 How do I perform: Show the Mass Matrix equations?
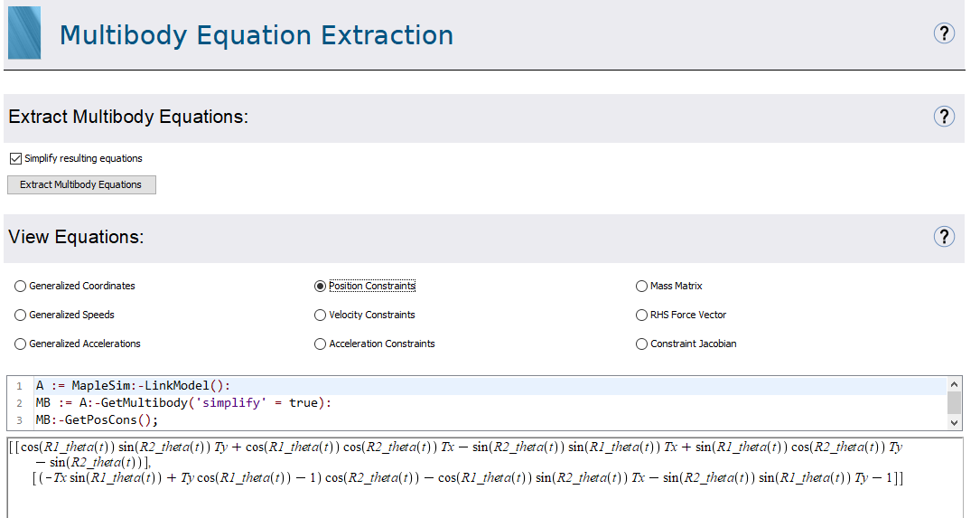pos(642,286)
